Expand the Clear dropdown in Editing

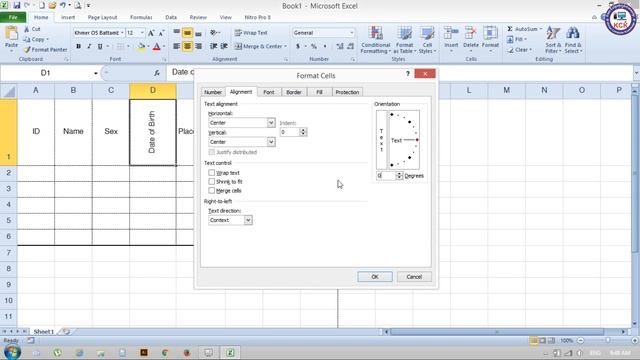pos(530,50)
